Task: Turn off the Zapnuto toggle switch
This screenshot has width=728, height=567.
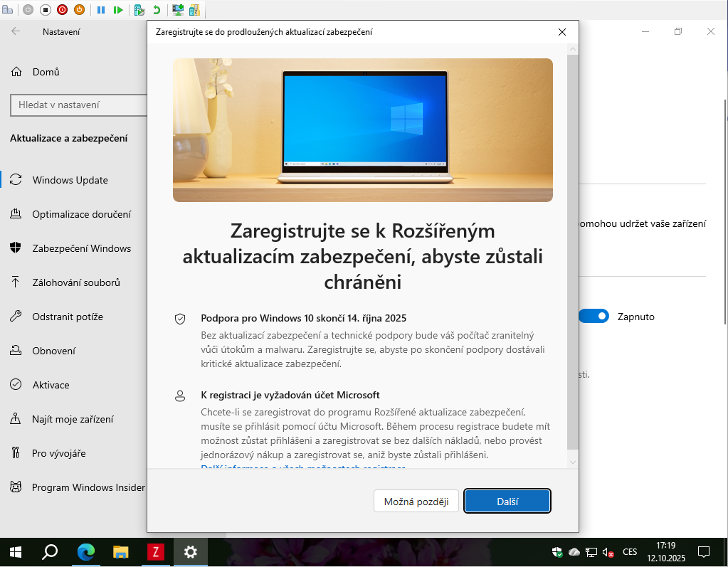Action: (594, 317)
